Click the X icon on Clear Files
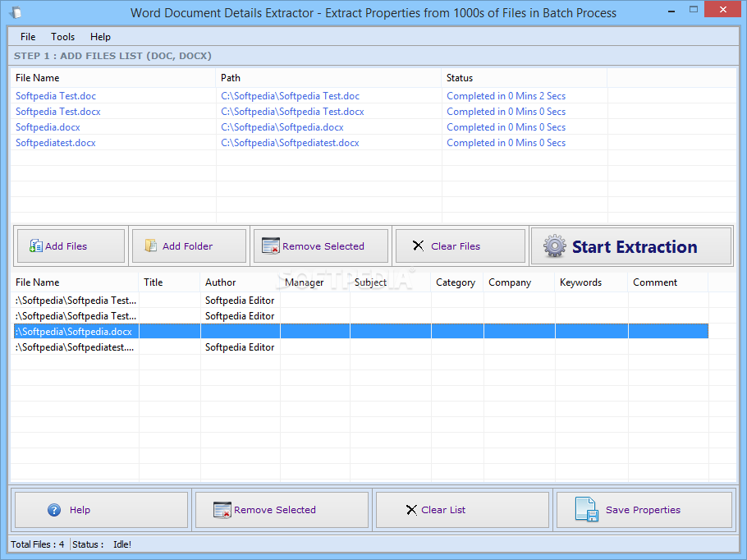Viewport: 747px width, 560px height. (418, 246)
